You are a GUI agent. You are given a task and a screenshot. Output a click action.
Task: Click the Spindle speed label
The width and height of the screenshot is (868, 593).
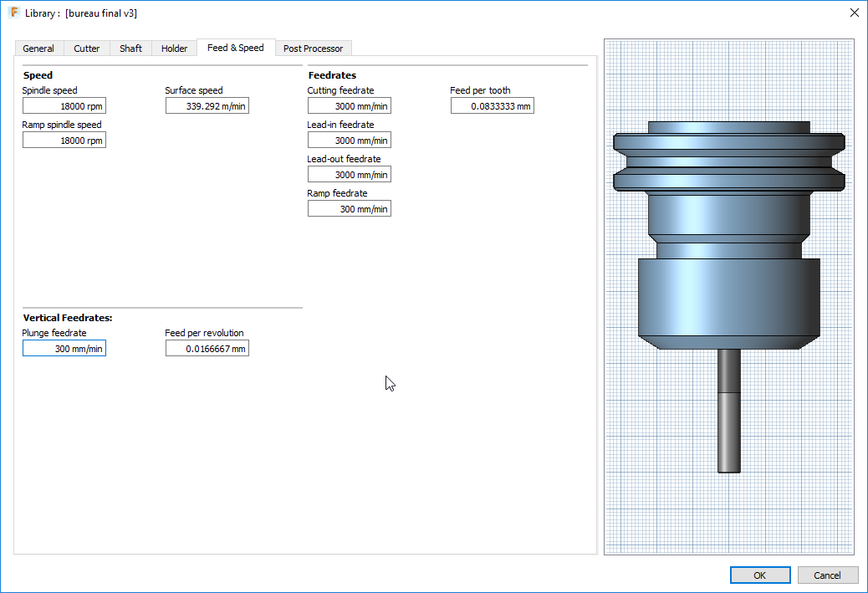pyautogui.click(x=50, y=90)
